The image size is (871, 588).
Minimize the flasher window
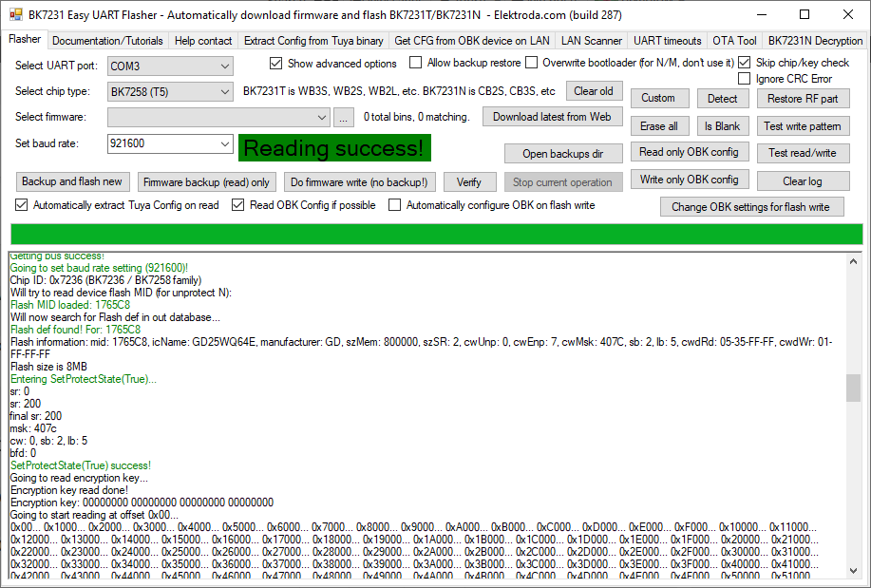(762, 15)
